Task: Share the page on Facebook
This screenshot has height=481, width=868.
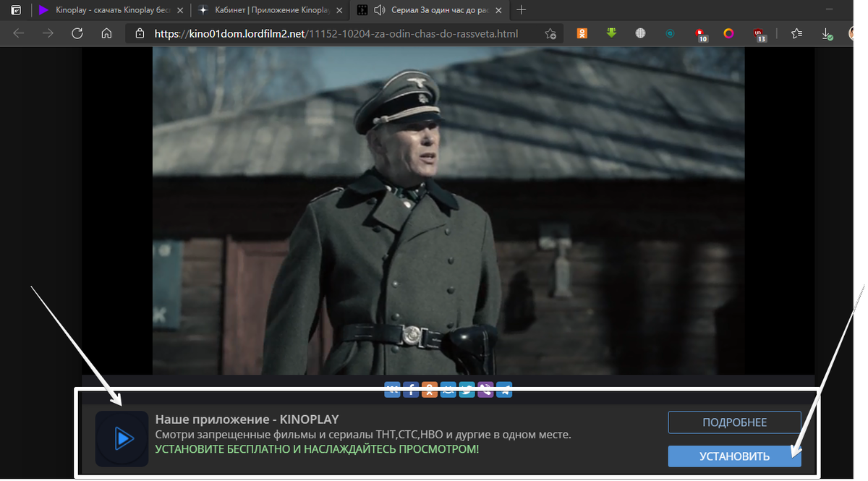Action: (x=411, y=390)
